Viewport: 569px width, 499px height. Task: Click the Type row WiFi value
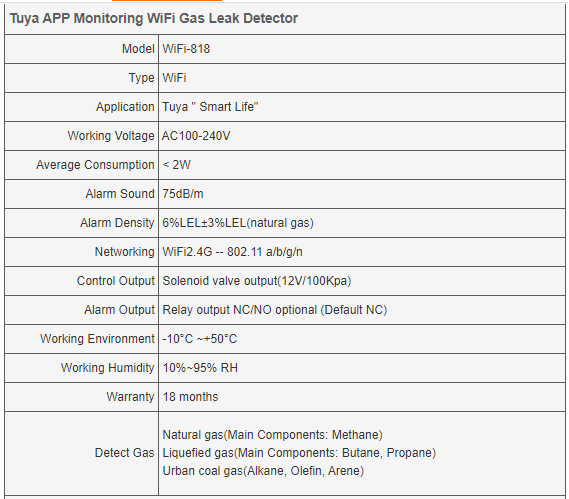pyautogui.click(x=174, y=78)
